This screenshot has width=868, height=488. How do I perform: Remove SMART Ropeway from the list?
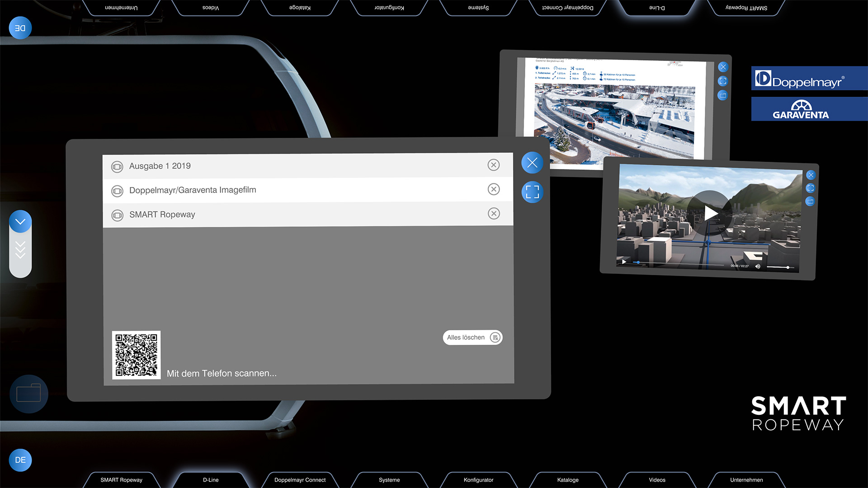pyautogui.click(x=494, y=214)
